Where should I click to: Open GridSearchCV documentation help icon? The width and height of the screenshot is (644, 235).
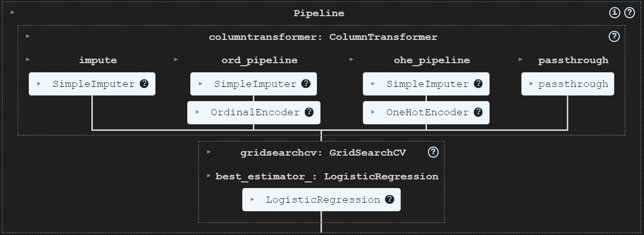pyautogui.click(x=433, y=152)
